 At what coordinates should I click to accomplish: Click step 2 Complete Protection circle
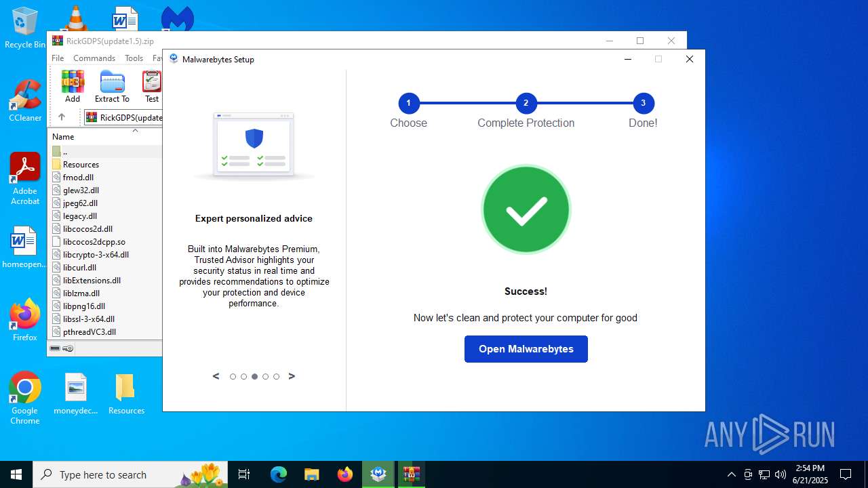click(x=526, y=103)
